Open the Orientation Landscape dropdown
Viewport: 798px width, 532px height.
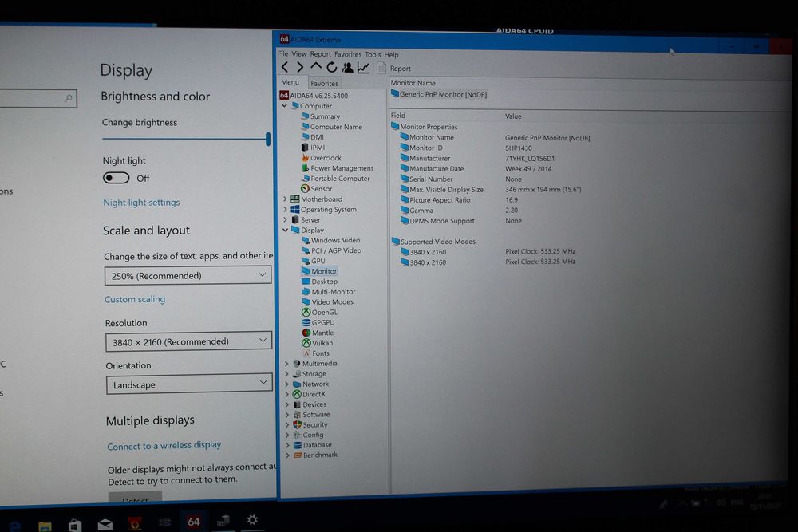pyautogui.click(x=189, y=385)
